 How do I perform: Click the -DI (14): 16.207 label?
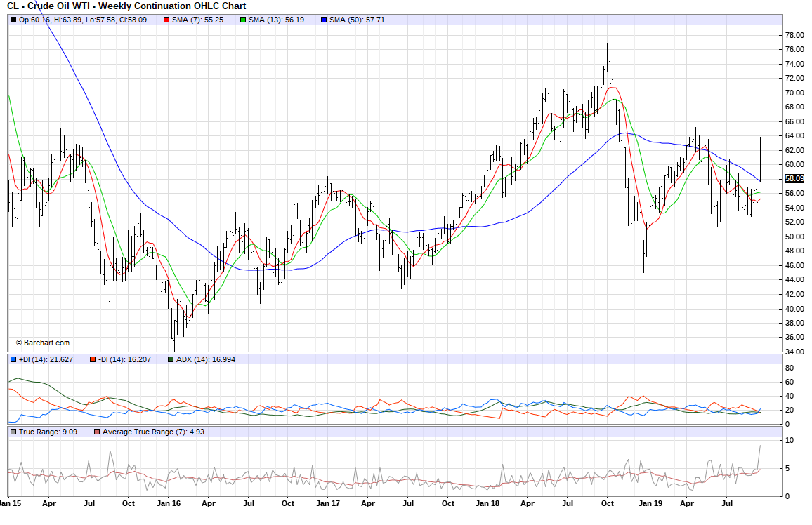(x=125, y=359)
